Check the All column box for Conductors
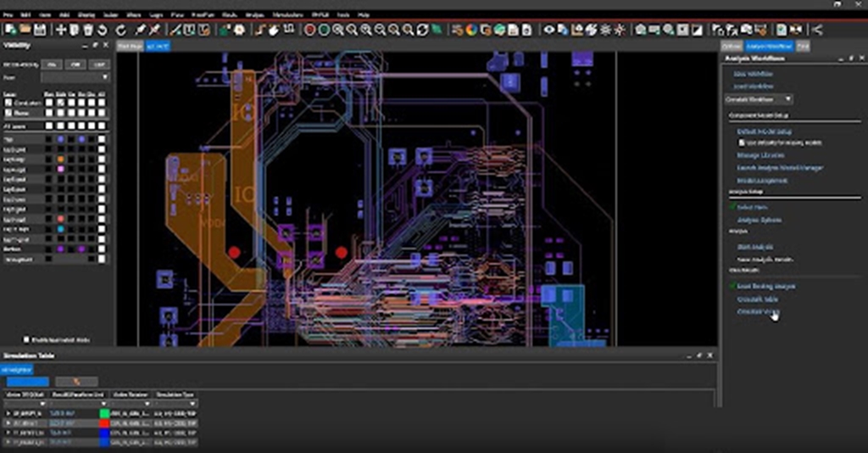The image size is (868, 453). click(102, 103)
